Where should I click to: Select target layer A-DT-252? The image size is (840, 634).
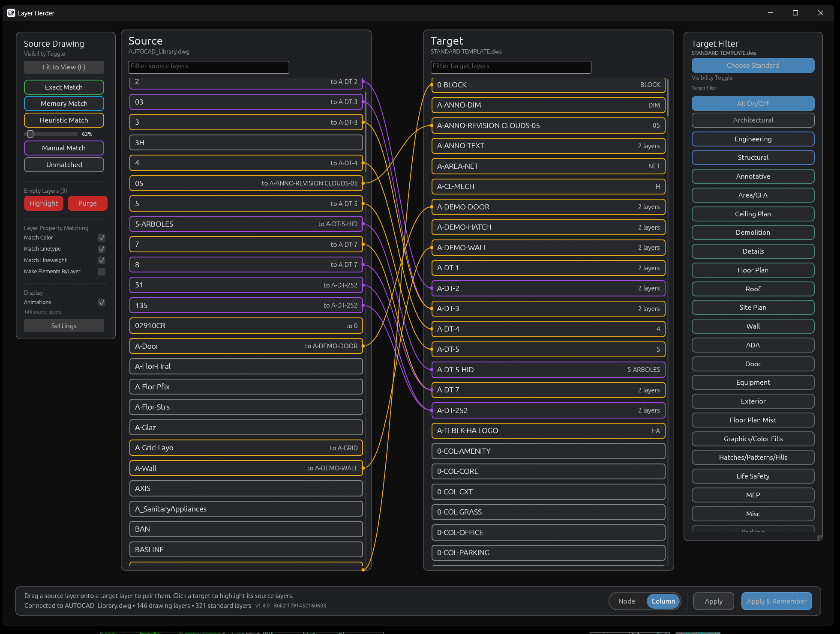tap(548, 410)
